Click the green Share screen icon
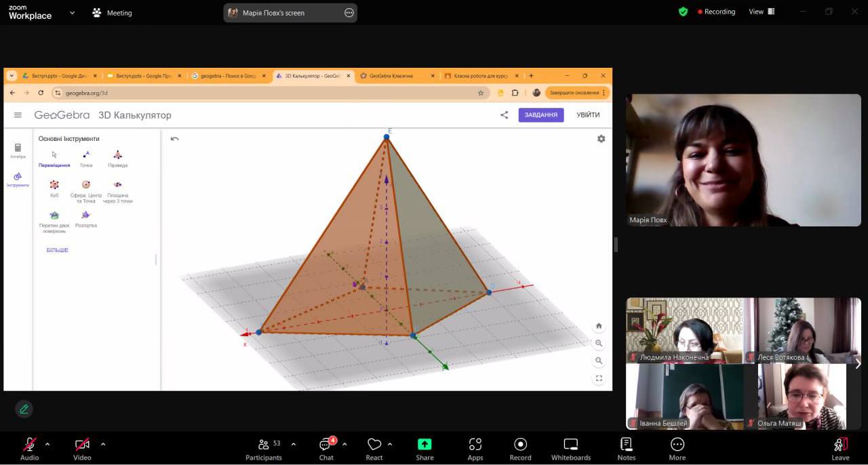The height and width of the screenshot is (465, 868). 425,445
